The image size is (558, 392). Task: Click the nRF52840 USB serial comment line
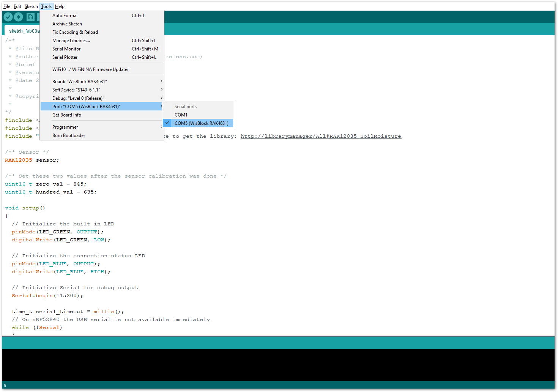click(x=111, y=320)
